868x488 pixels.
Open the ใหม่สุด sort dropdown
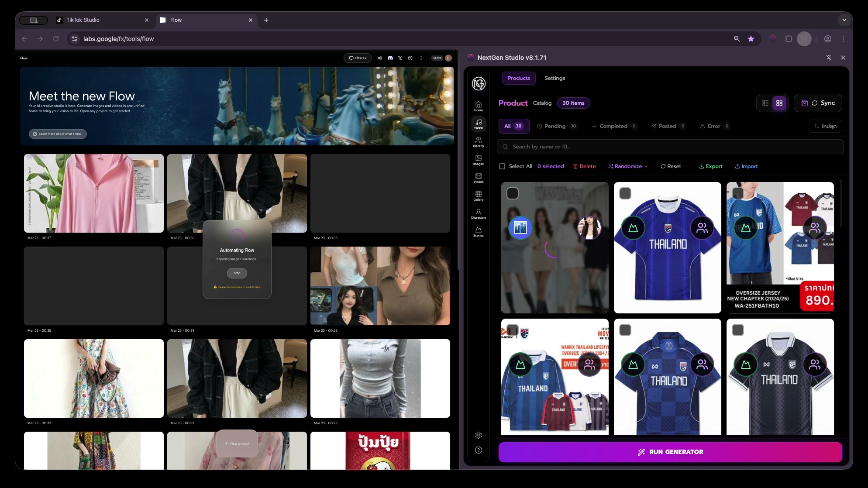(825, 126)
